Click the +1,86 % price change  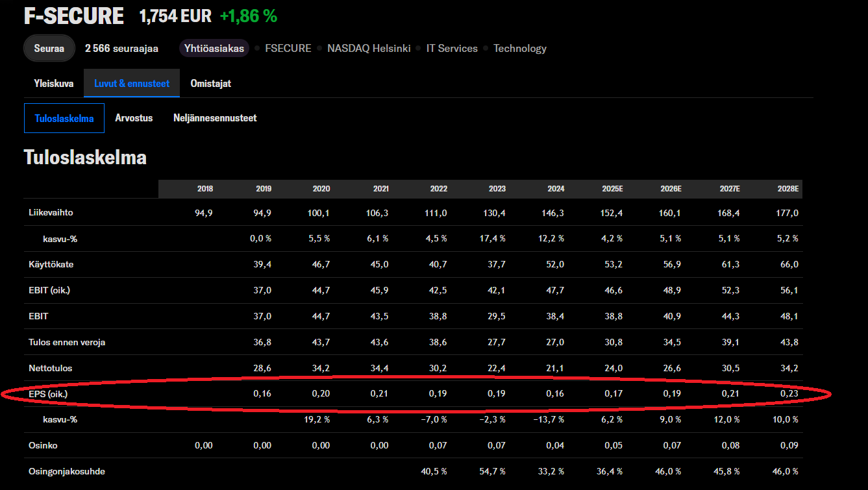249,16
